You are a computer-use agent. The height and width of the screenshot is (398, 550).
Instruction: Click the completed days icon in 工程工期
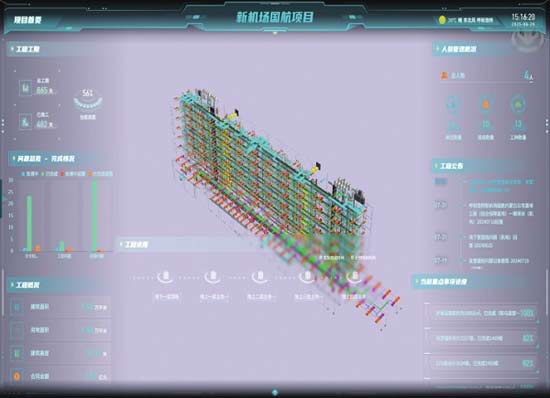(x=25, y=121)
